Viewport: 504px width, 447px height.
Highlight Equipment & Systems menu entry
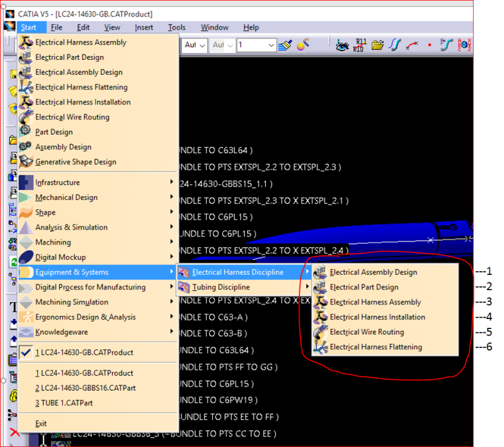tap(98, 272)
